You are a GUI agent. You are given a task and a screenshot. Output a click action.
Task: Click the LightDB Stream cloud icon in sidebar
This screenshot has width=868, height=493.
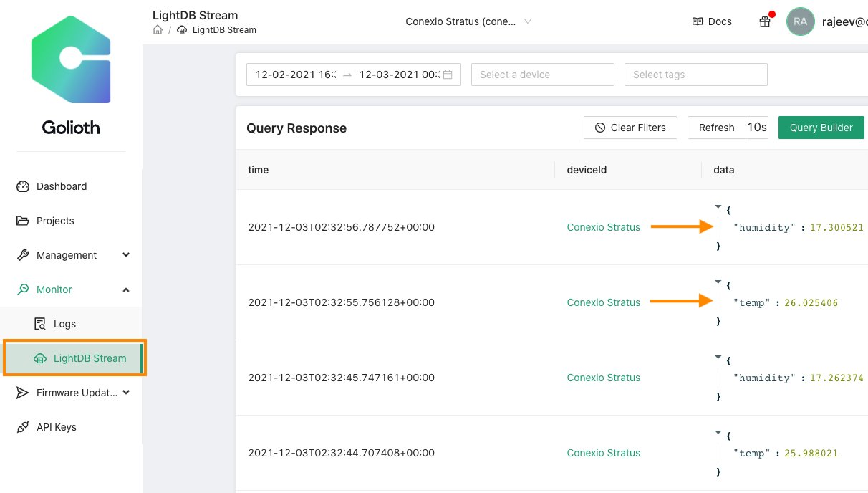click(40, 358)
